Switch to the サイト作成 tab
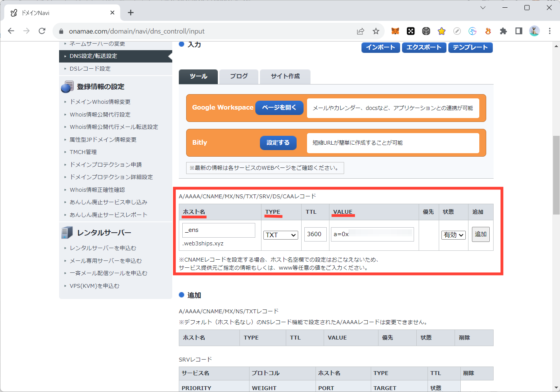The width and height of the screenshot is (560, 392). 285,76
